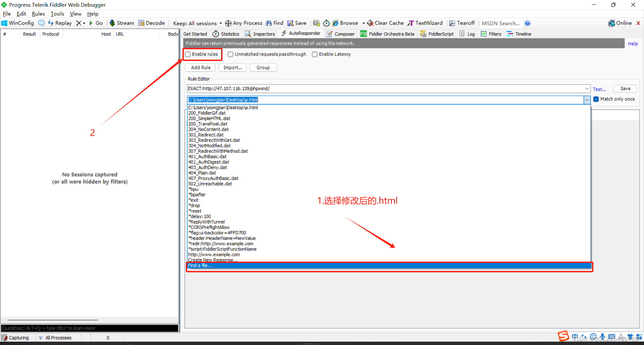Toggle the Online network status indicator
The width and height of the screenshot is (644, 345).
point(620,23)
